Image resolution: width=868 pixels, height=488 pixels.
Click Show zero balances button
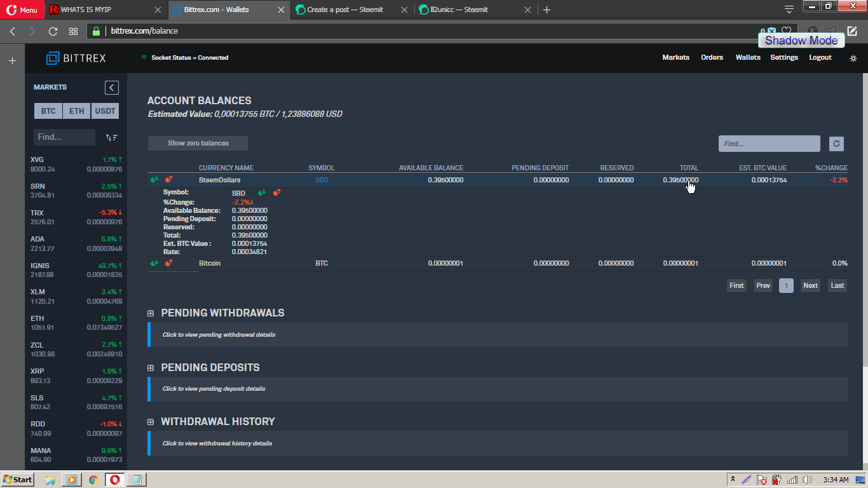198,144
